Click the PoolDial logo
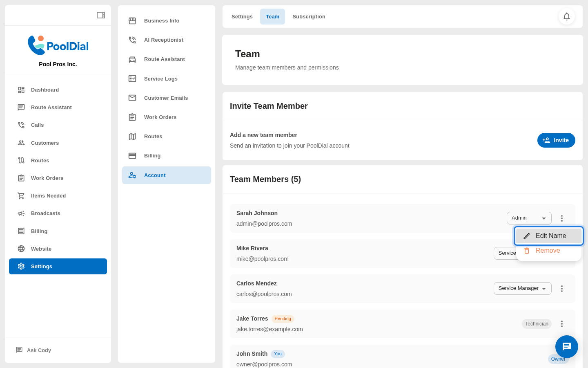This screenshot has width=588, height=368. click(58, 45)
